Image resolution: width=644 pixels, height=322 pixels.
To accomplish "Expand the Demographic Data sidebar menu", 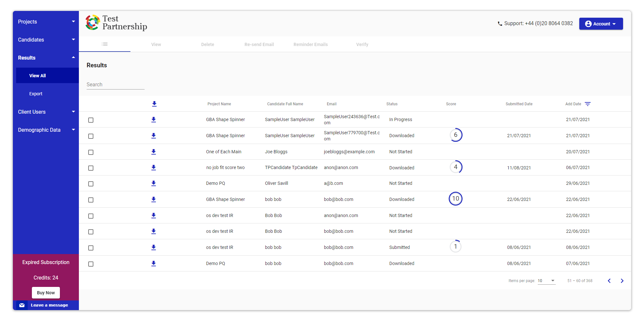I will pyautogui.click(x=46, y=130).
